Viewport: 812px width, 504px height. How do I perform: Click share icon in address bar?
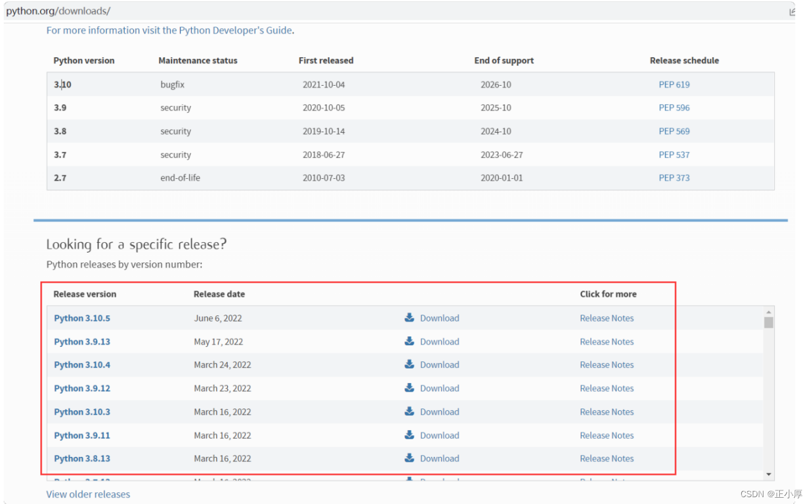click(x=792, y=11)
